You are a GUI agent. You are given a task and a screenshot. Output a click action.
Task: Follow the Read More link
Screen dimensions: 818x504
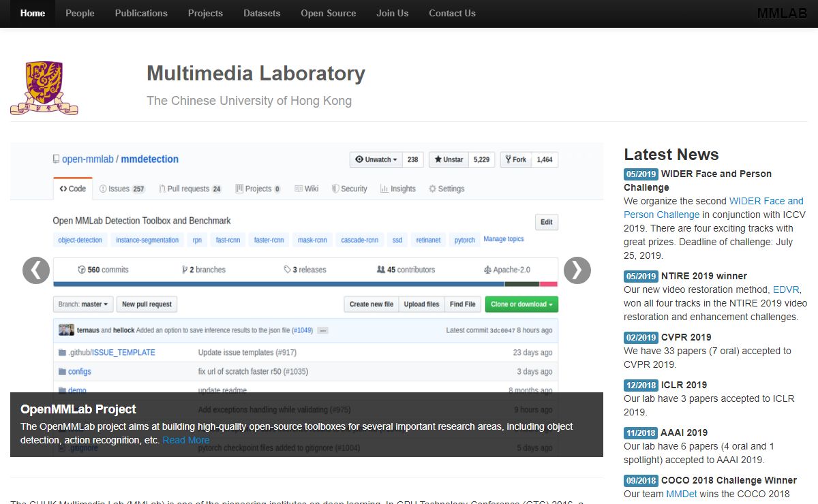click(x=186, y=440)
